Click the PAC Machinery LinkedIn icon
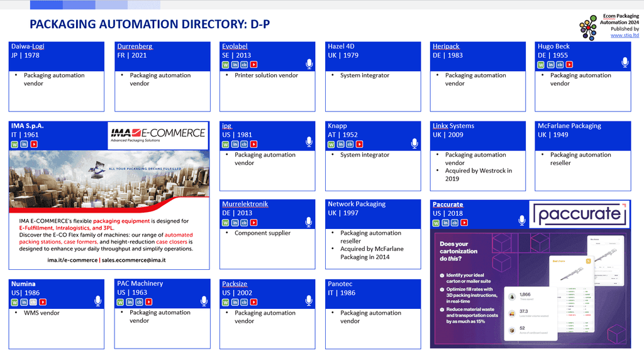The image size is (644, 363). pyautogui.click(x=130, y=302)
